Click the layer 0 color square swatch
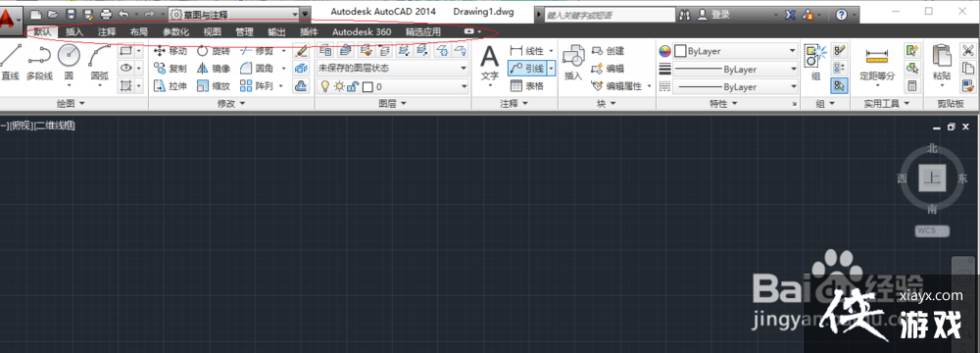 368,87
